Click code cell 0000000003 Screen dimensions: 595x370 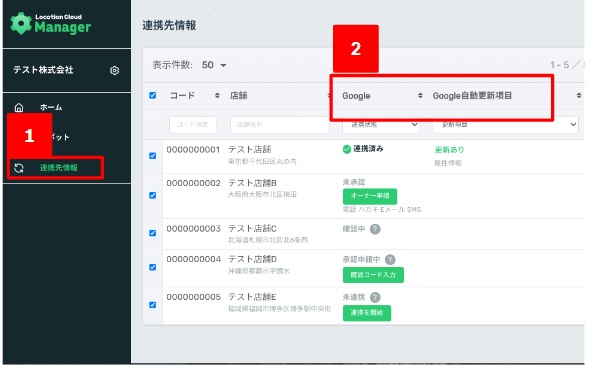(x=193, y=229)
